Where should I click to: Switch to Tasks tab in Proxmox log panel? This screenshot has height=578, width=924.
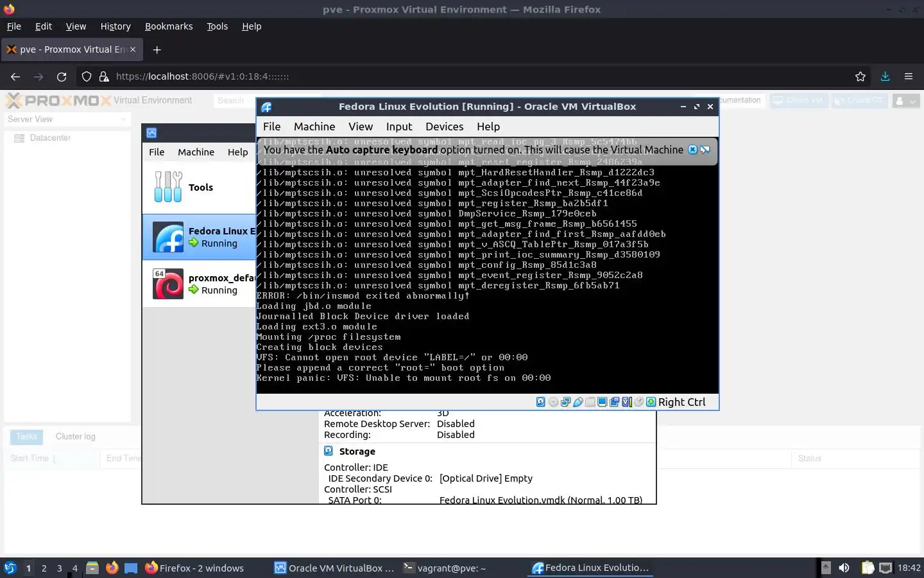(26, 437)
